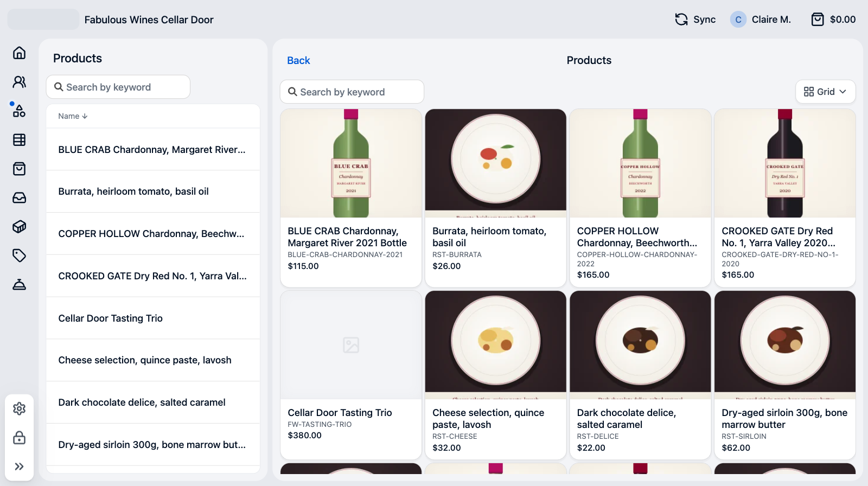
Task: Click RST-BURRATA SKU text
Action: [x=457, y=255]
